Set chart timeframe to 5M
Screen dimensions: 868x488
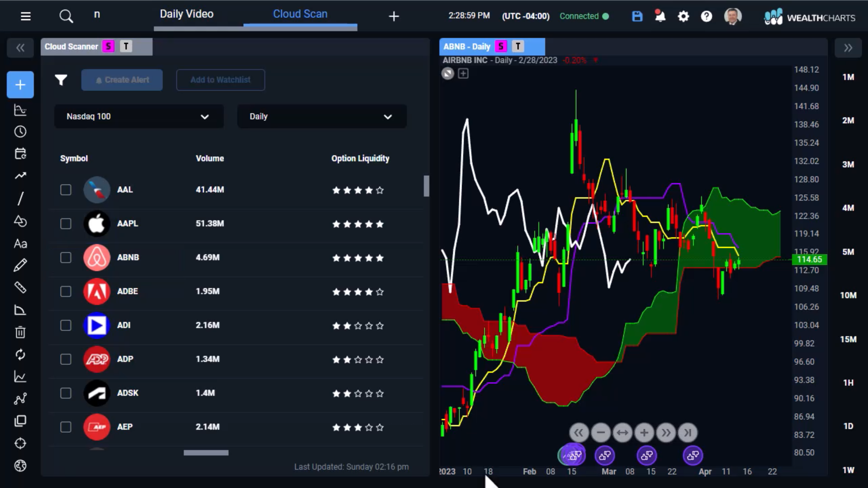848,252
